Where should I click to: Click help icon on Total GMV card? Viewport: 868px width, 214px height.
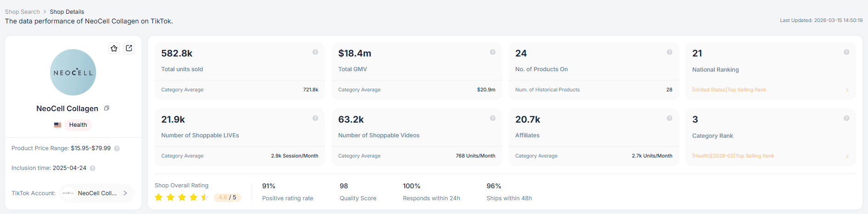[493, 52]
